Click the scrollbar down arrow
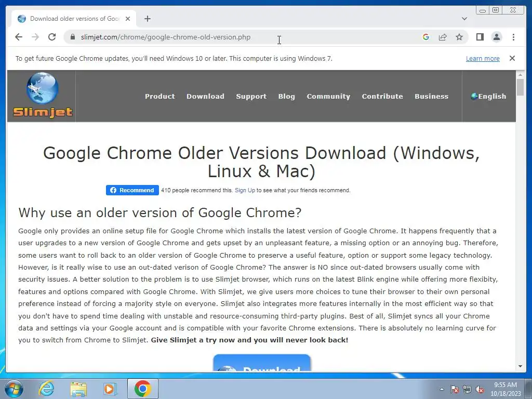This screenshot has height=399, width=532. coord(520,366)
